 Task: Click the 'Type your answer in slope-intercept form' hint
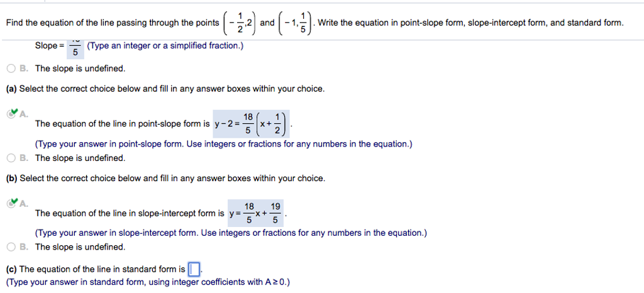231,233
